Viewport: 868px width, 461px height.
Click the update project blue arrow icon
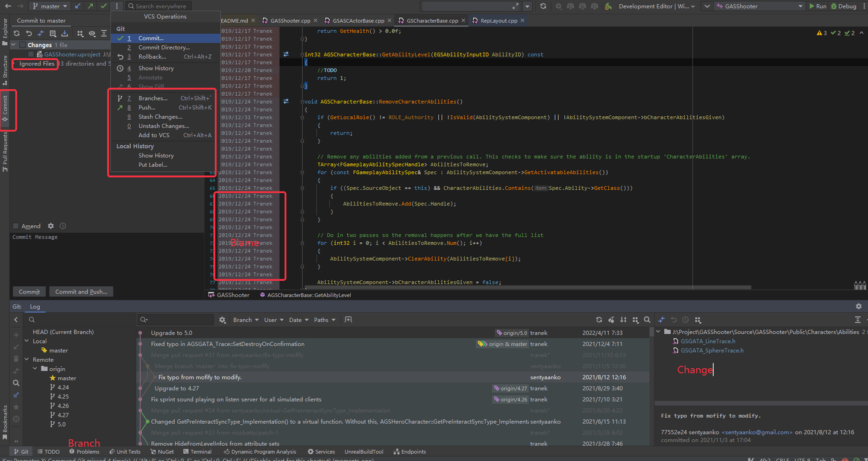coord(77,6)
